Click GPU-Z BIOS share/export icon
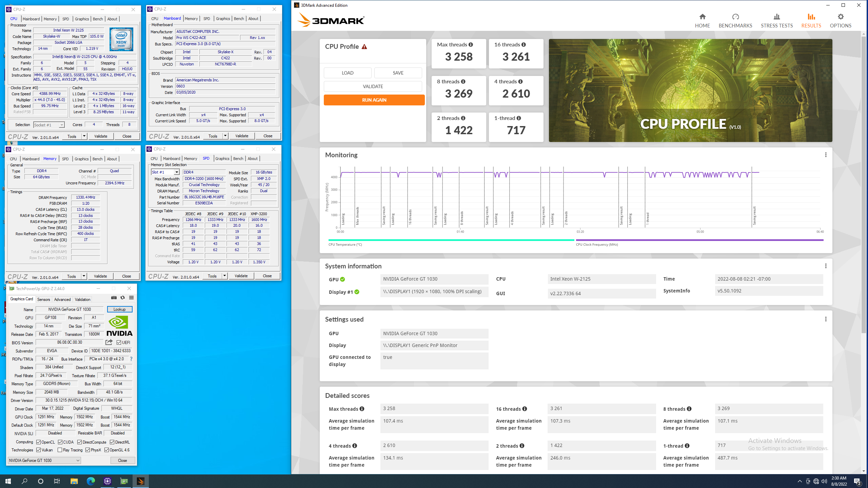Image resolution: width=868 pixels, height=488 pixels. click(109, 342)
